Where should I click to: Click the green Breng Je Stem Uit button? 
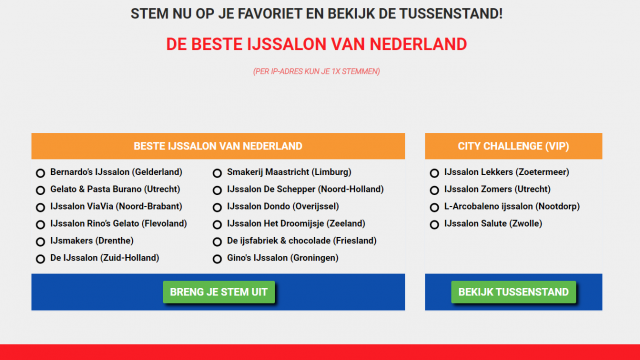[x=219, y=292]
